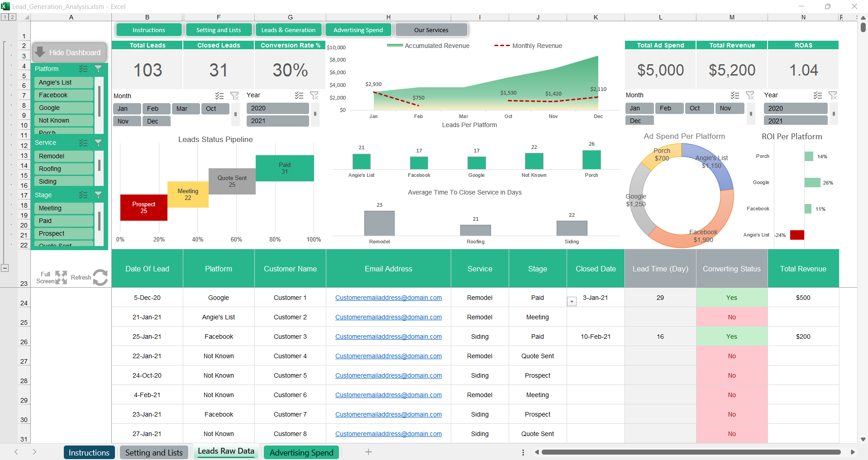Open the Customer 3 email address link
Image resolution: width=868 pixels, height=460 pixels.
click(388, 337)
